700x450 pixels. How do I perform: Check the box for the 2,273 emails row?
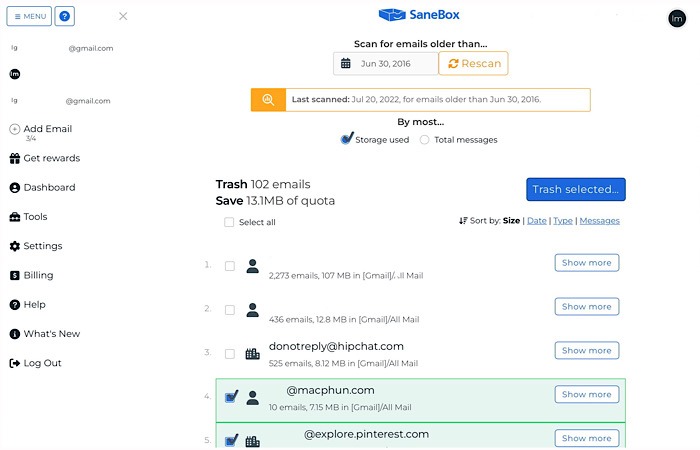(230, 266)
